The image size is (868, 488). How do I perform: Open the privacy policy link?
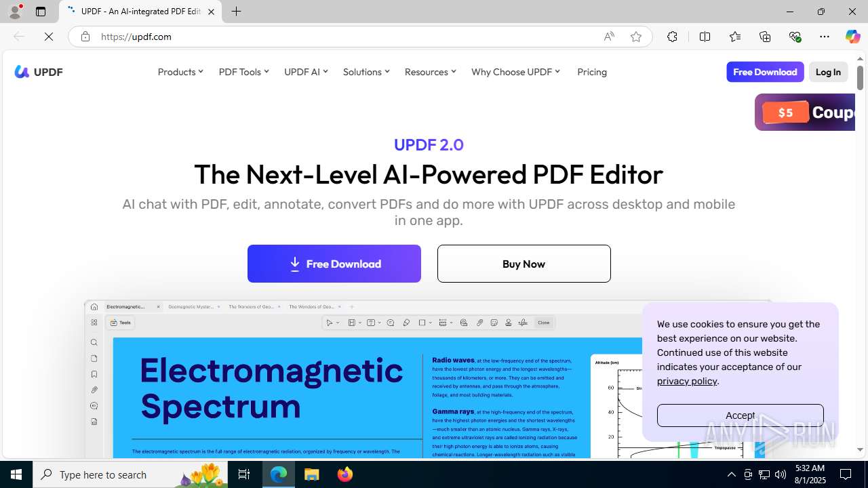pyautogui.click(x=687, y=381)
